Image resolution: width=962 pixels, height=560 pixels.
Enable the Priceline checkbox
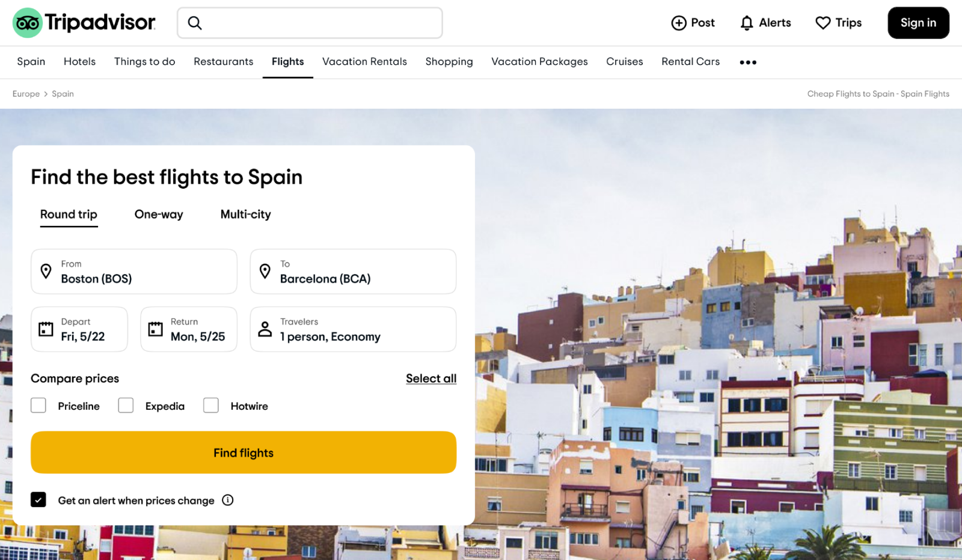[x=38, y=406]
